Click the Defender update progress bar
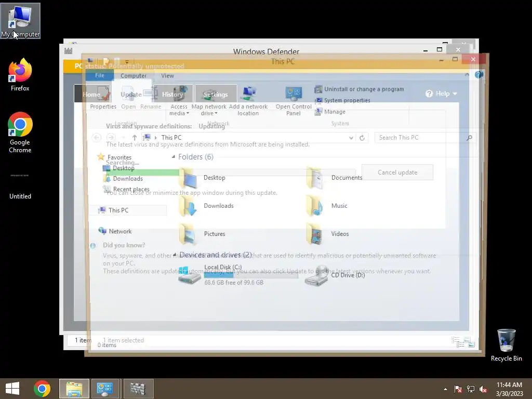Image resolution: width=532 pixels, height=399 pixels. tap(231, 172)
